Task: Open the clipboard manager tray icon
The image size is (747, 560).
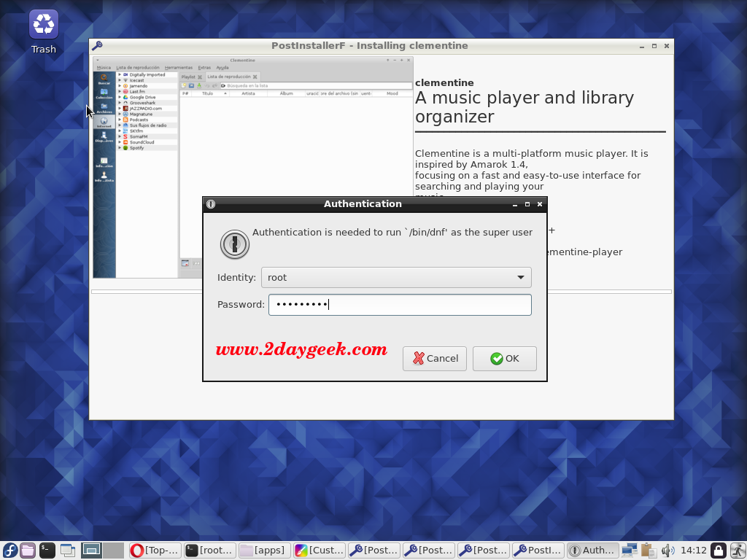Action: click(x=649, y=551)
